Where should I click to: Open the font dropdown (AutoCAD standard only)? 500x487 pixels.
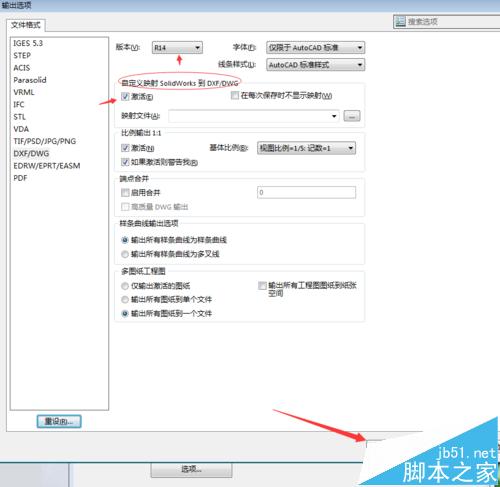[315, 48]
